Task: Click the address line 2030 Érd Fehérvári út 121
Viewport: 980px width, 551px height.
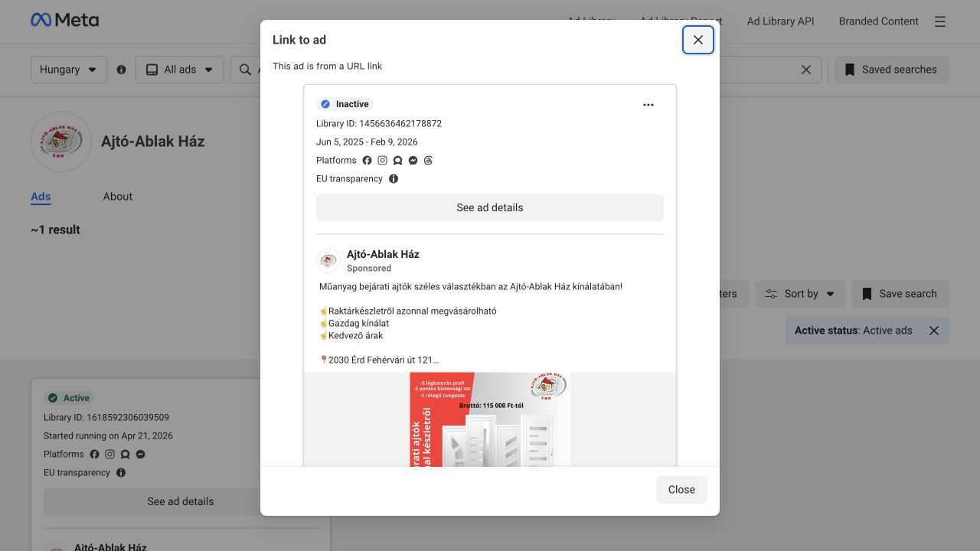Action: 379,360
